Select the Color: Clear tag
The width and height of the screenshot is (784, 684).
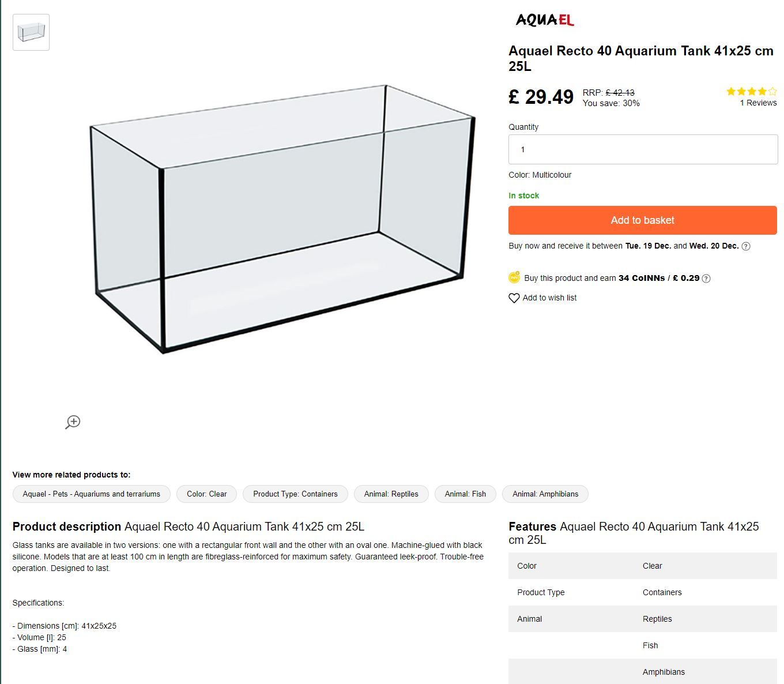pyautogui.click(x=207, y=494)
